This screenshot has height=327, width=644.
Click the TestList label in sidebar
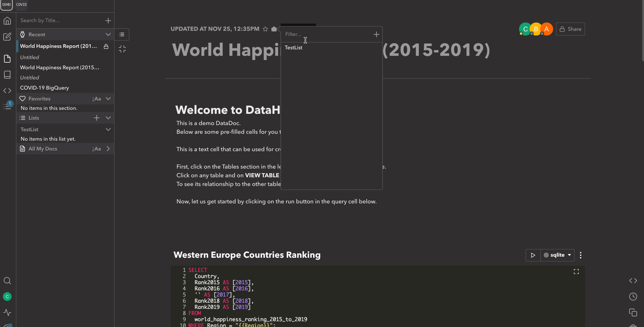(x=29, y=129)
